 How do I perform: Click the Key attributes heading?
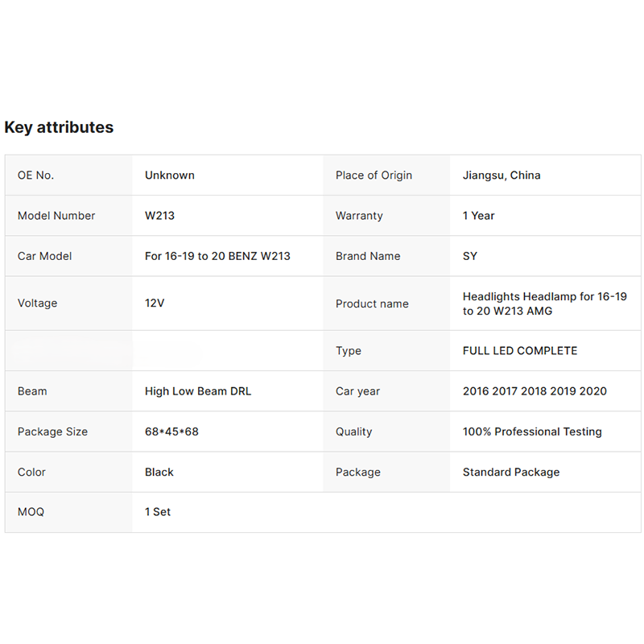(x=59, y=127)
